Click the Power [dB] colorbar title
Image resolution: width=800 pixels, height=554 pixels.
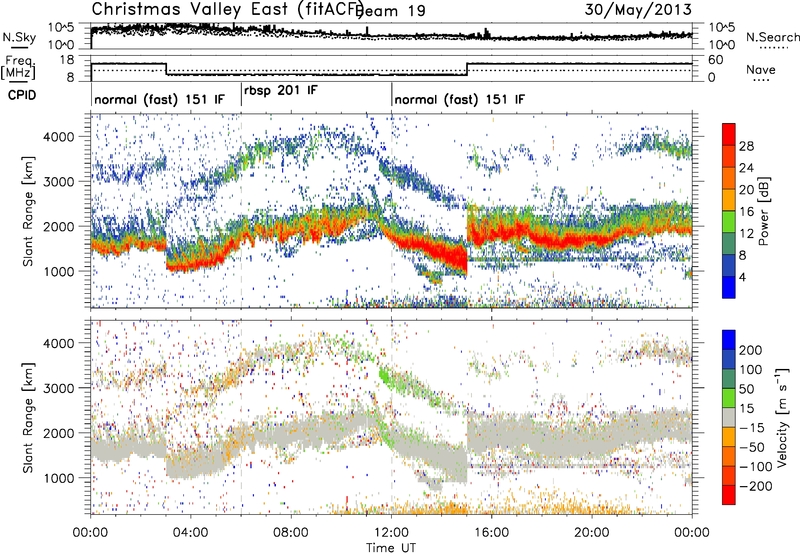764,211
